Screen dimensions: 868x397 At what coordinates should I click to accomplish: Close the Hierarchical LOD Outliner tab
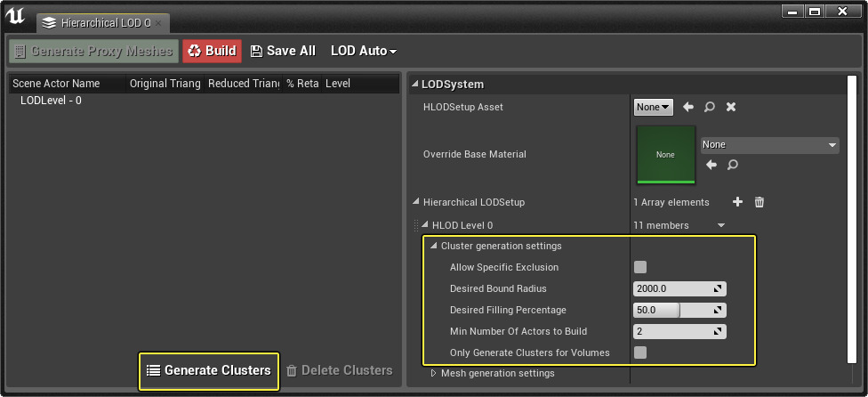coord(158,23)
